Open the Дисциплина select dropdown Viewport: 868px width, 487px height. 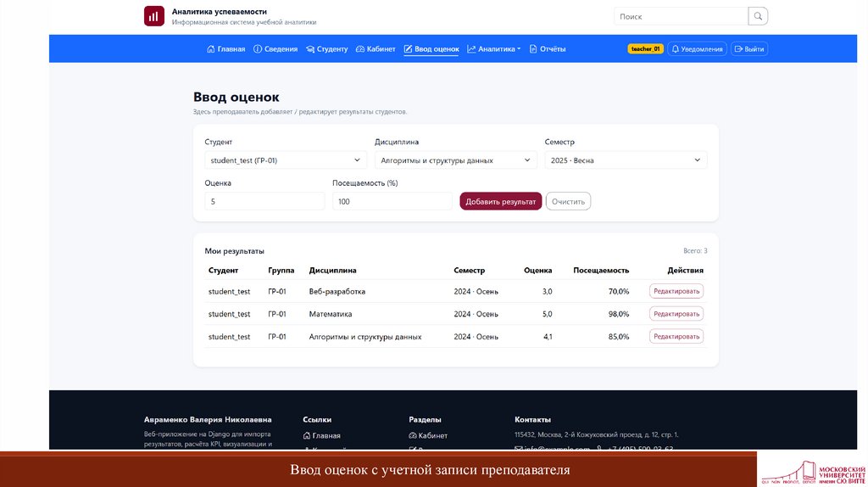(x=455, y=160)
